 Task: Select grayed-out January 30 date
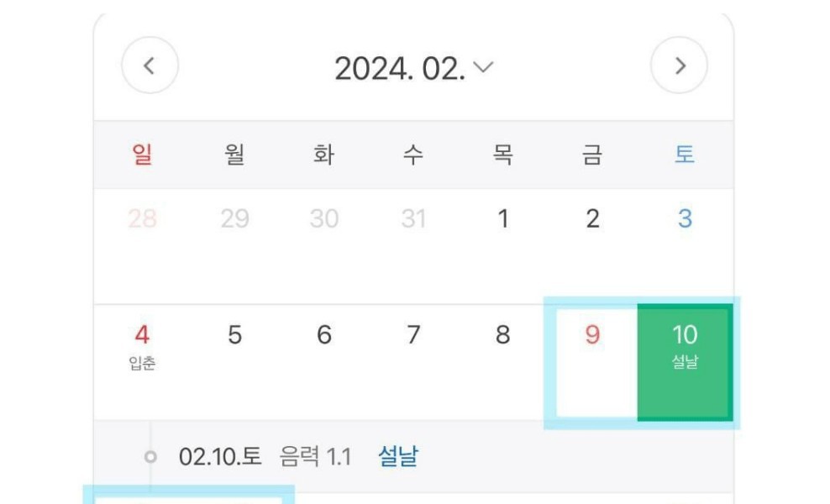pos(324,219)
